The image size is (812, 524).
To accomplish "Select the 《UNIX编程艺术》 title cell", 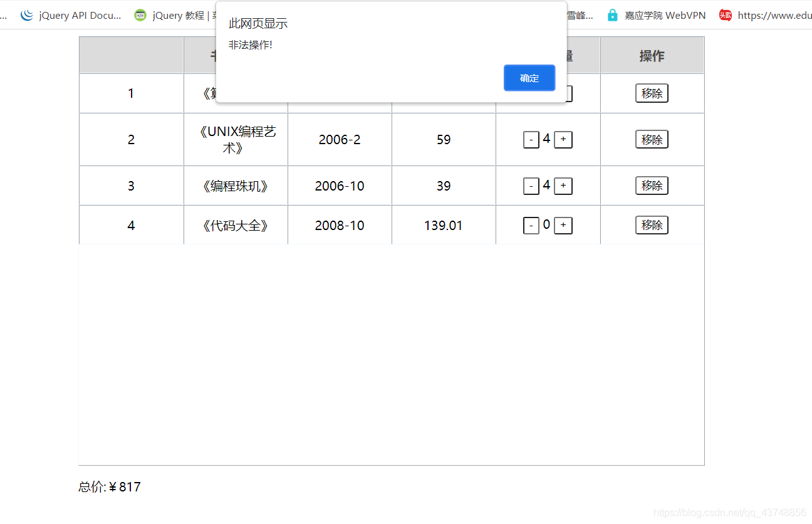I will (236, 140).
